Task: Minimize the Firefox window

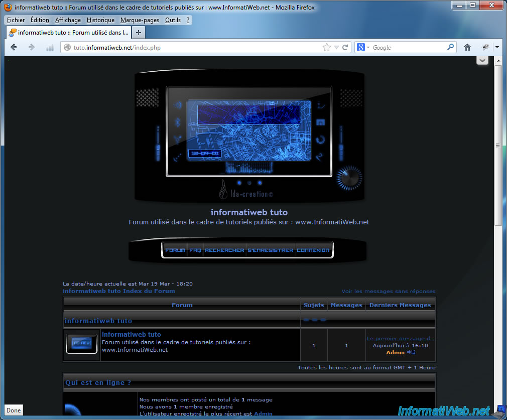Action: click(459, 5)
